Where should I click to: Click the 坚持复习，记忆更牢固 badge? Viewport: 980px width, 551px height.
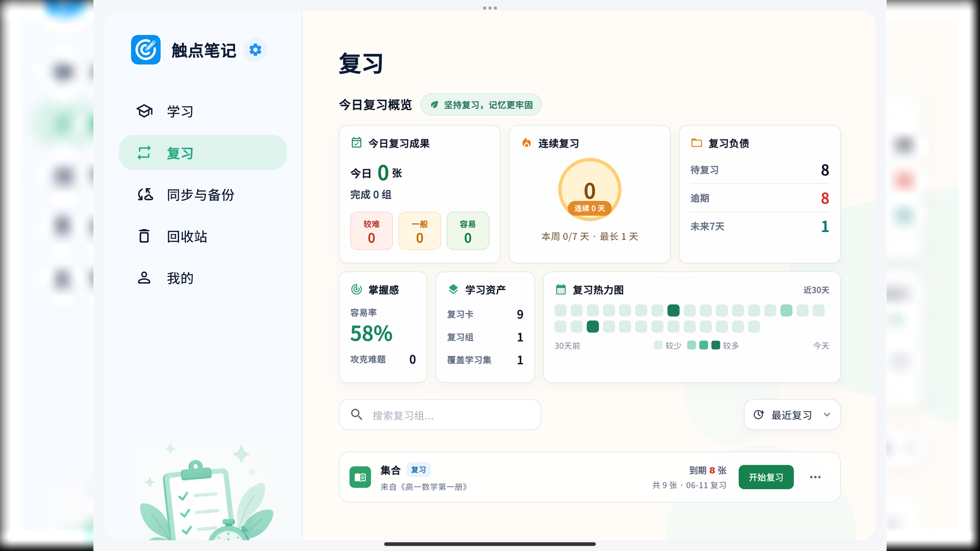pos(481,105)
